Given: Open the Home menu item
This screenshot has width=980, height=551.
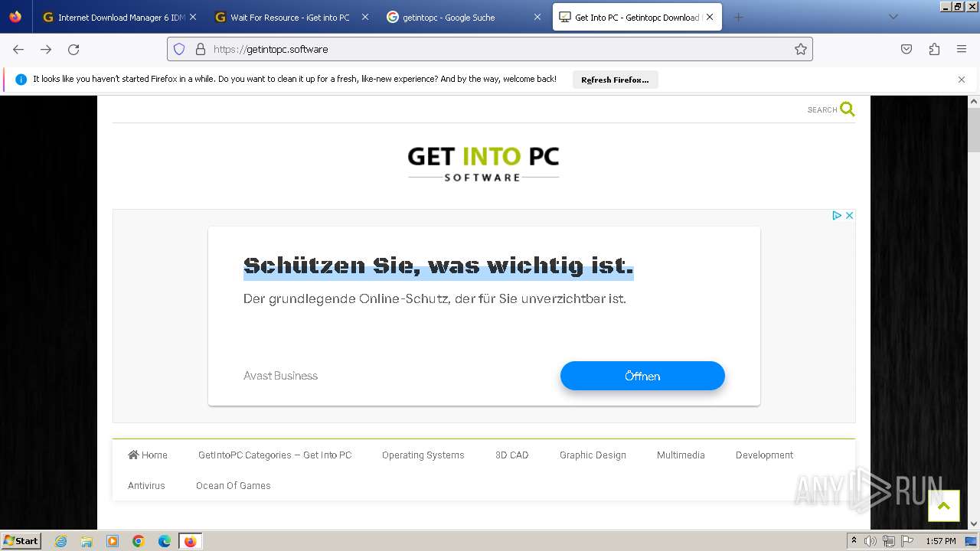Looking at the screenshot, I should [x=148, y=455].
